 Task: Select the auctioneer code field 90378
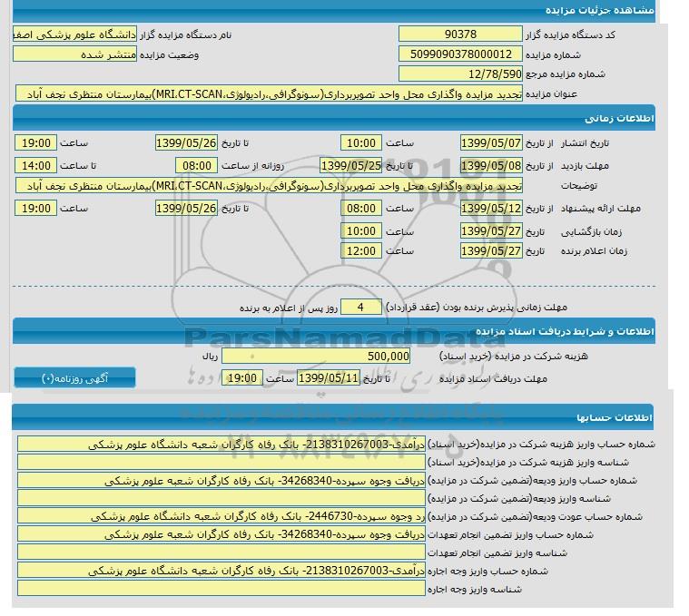[460, 34]
